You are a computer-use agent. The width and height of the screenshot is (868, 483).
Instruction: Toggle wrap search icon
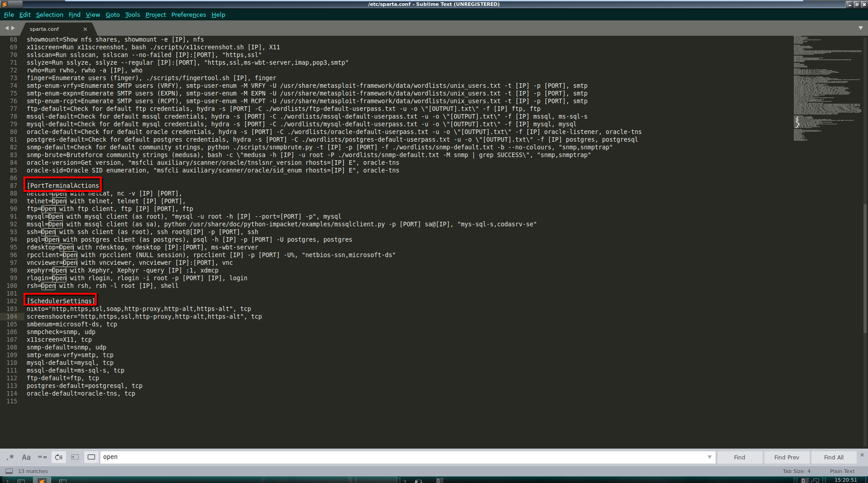59,457
